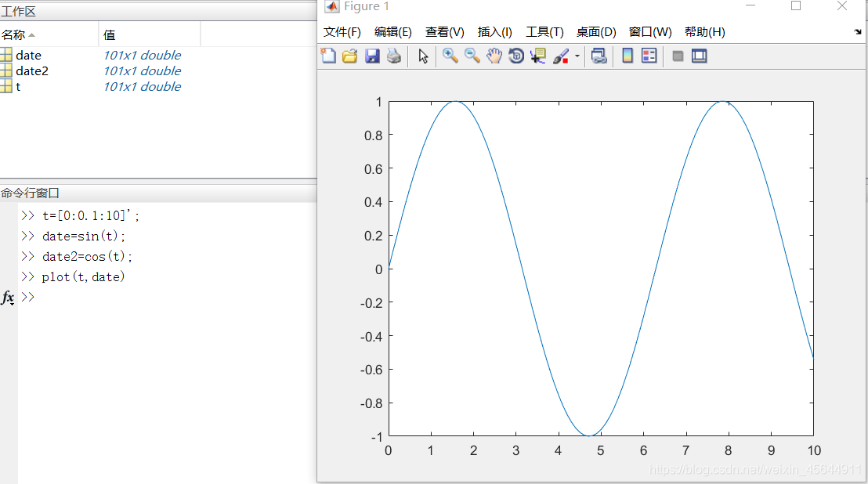The width and height of the screenshot is (868, 484).
Task: Select the arrow edit-plot tool
Action: tap(422, 56)
